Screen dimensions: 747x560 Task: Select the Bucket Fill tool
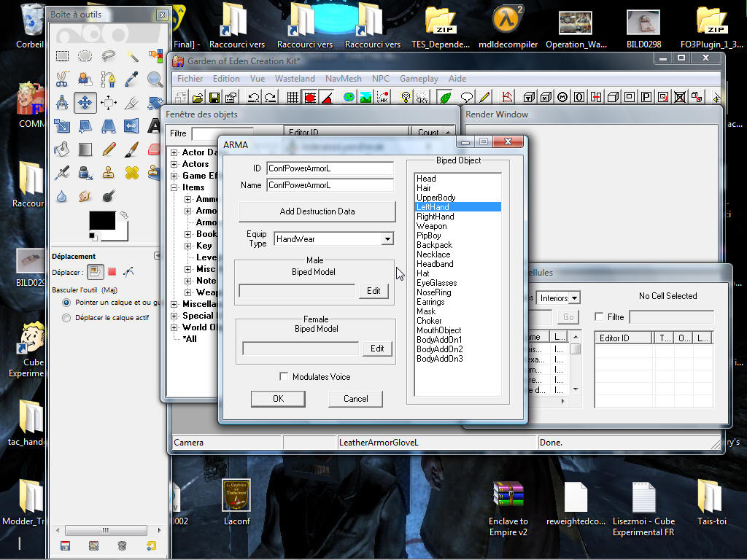[62, 149]
